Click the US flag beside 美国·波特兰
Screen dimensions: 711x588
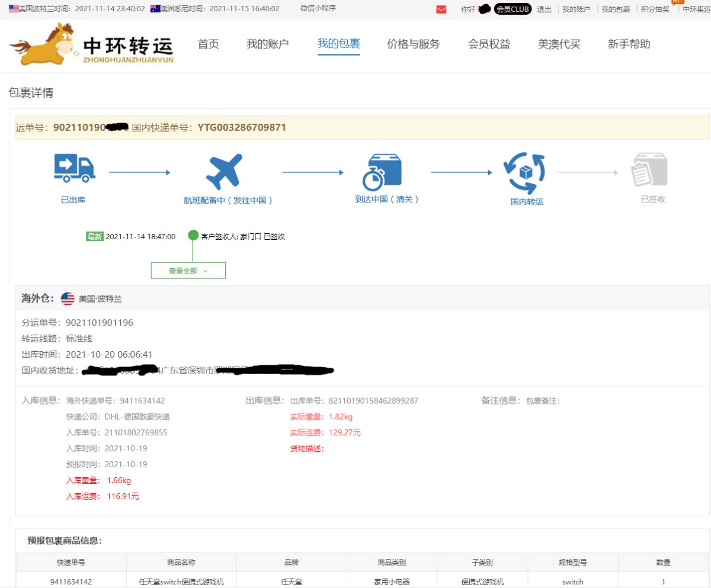pyautogui.click(x=68, y=299)
